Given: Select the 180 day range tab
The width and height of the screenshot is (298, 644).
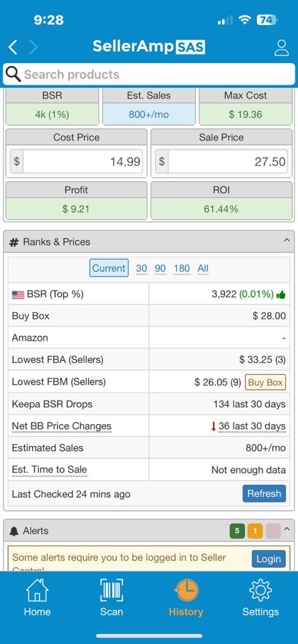Looking at the screenshot, I should 182,268.
